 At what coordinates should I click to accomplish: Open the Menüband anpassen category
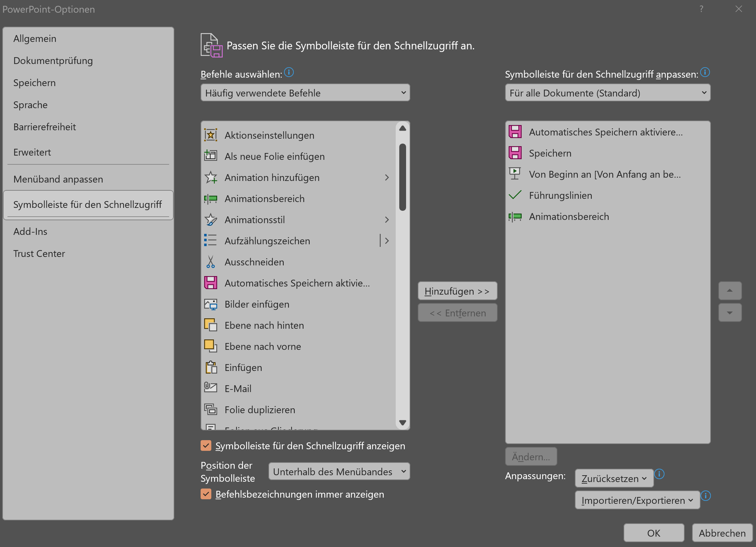[88, 179]
